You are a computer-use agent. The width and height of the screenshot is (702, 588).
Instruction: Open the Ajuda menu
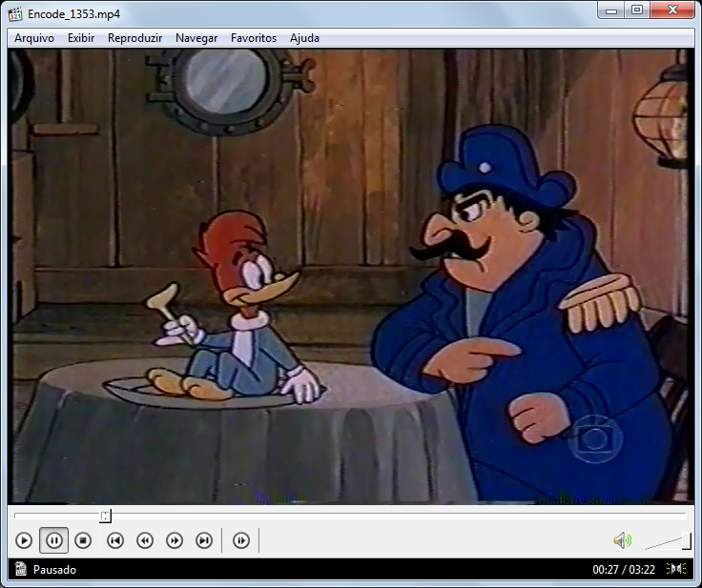click(x=304, y=38)
